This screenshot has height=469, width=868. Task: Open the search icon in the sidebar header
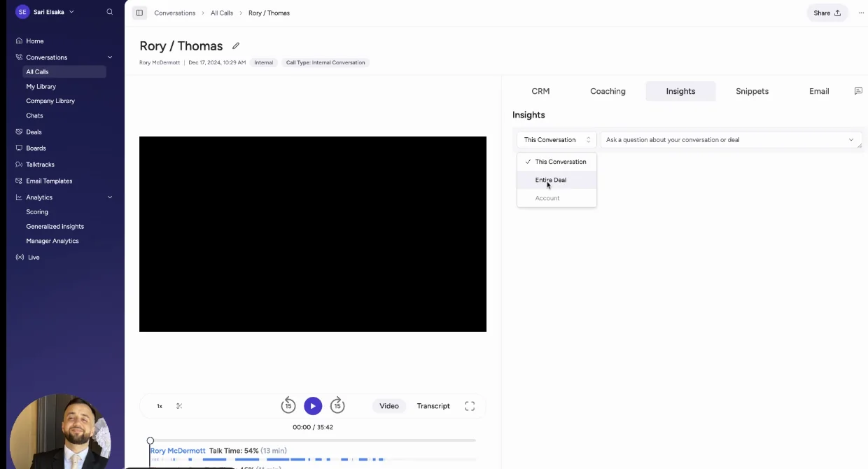(110, 12)
